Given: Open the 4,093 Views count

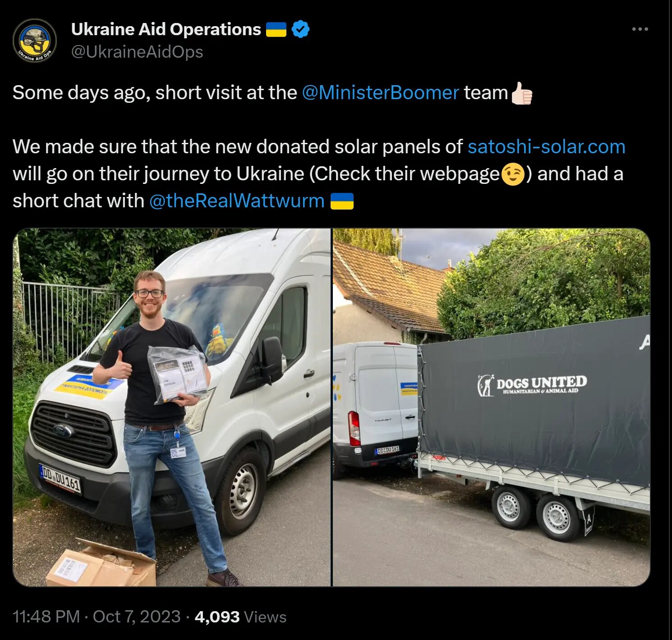Looking at the screenshot, I should click(x=240, y=617).
